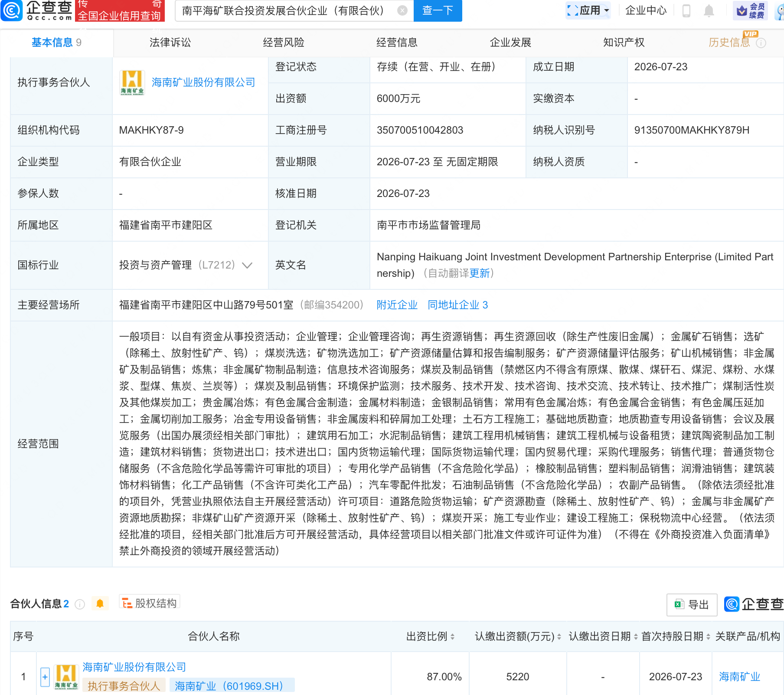Switch to the 经营风险 tab
784x695 pixels.
pos(284,43)
